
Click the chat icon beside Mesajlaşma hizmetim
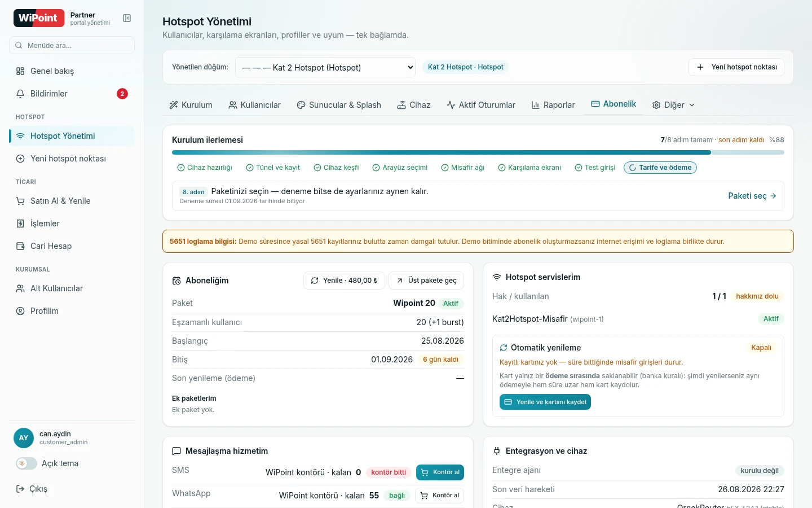click(x=176, y=451)
